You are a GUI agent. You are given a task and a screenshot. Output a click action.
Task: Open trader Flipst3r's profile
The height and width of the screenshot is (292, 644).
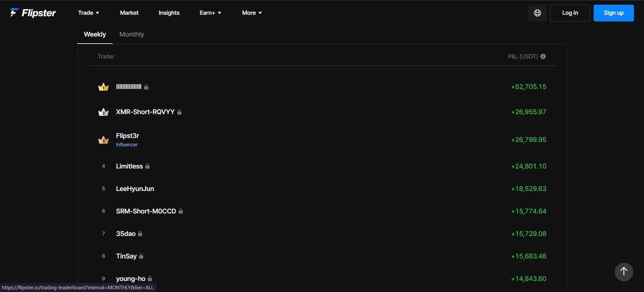(127, 136)
